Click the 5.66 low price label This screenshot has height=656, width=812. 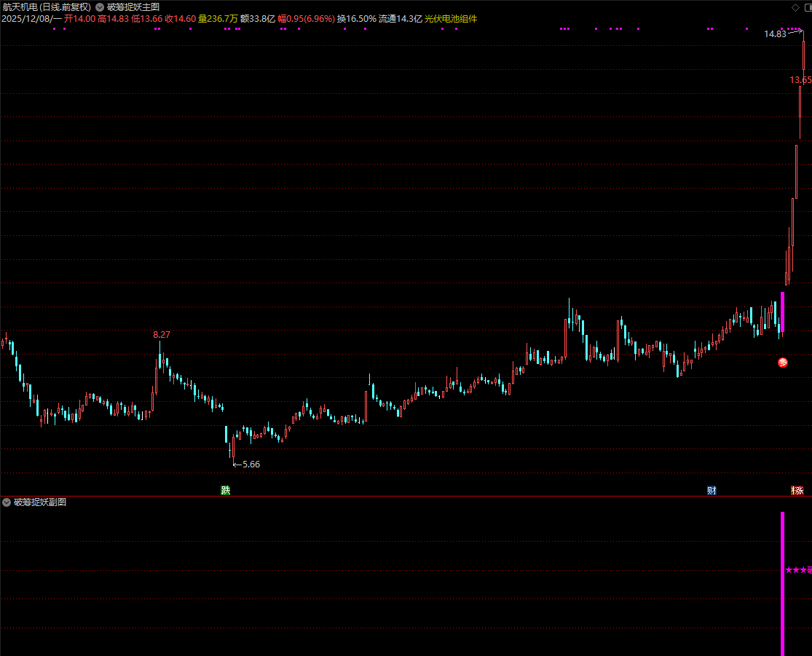click(x=251, y=464)
